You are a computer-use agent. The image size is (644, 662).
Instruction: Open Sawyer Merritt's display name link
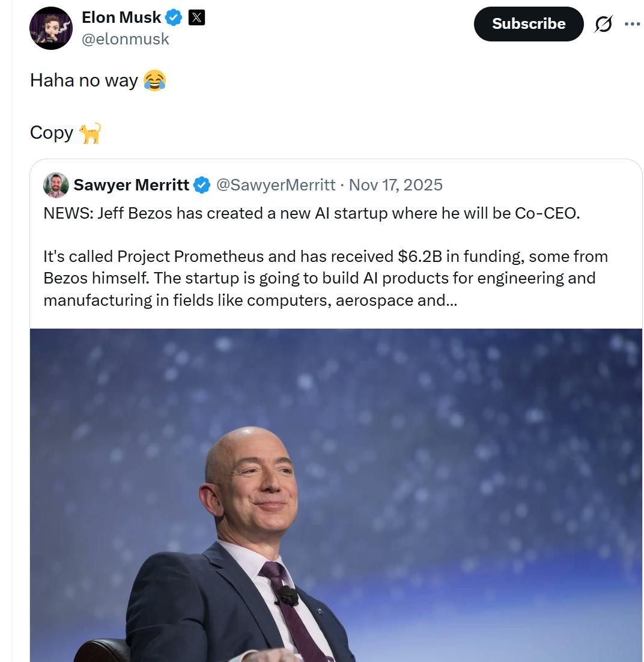coord(131,185)
